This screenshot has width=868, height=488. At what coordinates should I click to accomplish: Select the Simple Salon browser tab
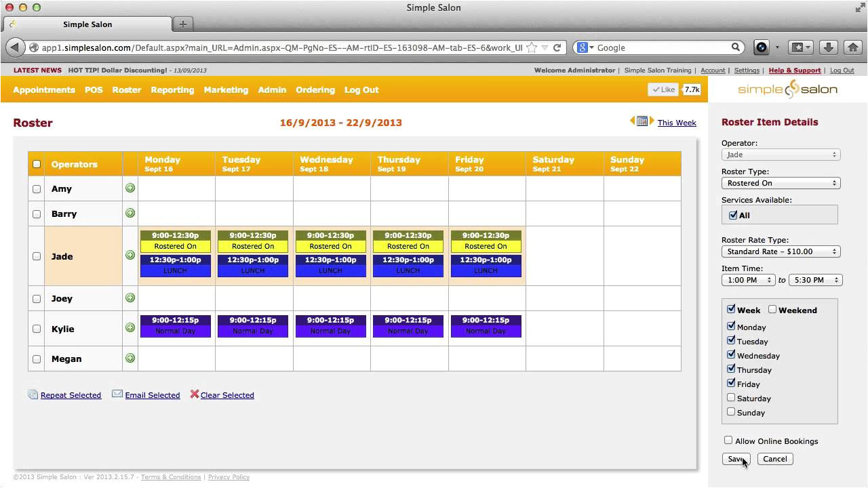click(87, 24)
